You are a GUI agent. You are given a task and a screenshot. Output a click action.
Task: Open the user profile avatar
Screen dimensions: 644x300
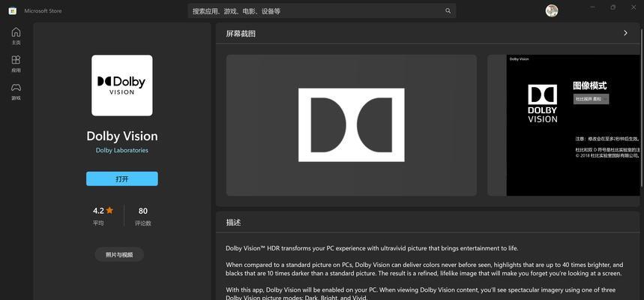pos(552,11)
